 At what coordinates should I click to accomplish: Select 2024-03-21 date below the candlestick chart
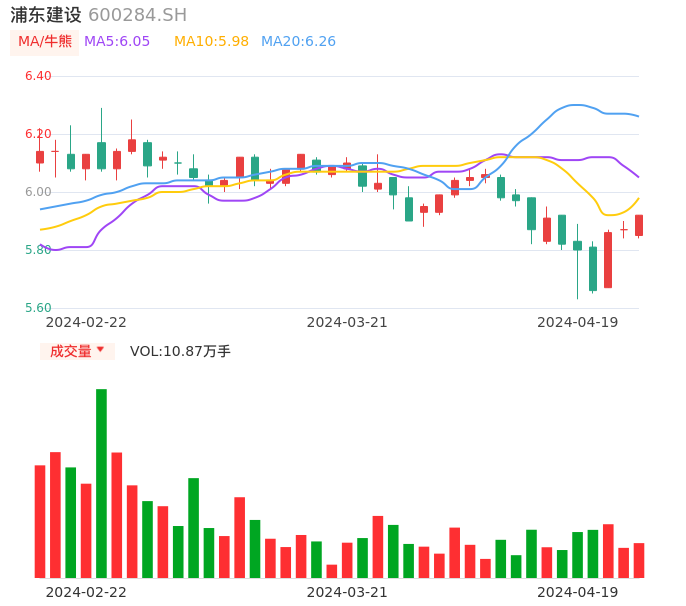[x=347, y=322]
